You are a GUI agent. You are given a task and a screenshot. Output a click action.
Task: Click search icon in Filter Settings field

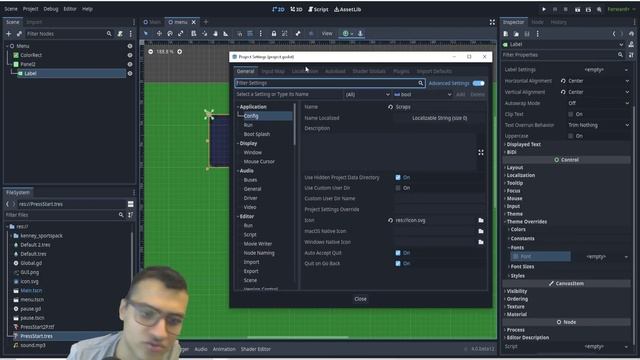pyautogui.click(x=420, y=83)
